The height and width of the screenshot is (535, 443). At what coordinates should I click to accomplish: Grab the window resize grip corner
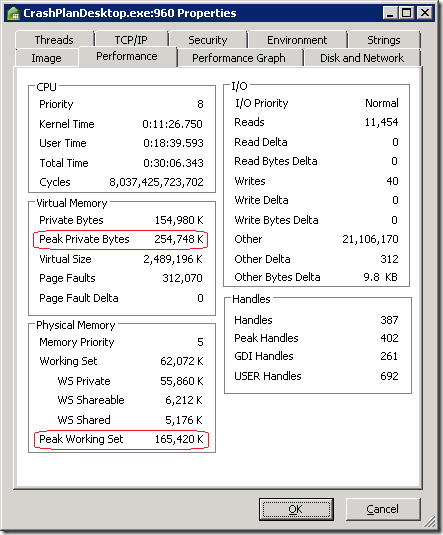pos(430,521)
